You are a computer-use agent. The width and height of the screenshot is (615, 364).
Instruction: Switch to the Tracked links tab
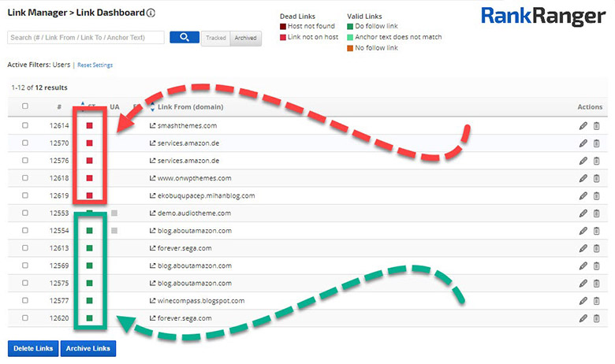tap(216, 38)
